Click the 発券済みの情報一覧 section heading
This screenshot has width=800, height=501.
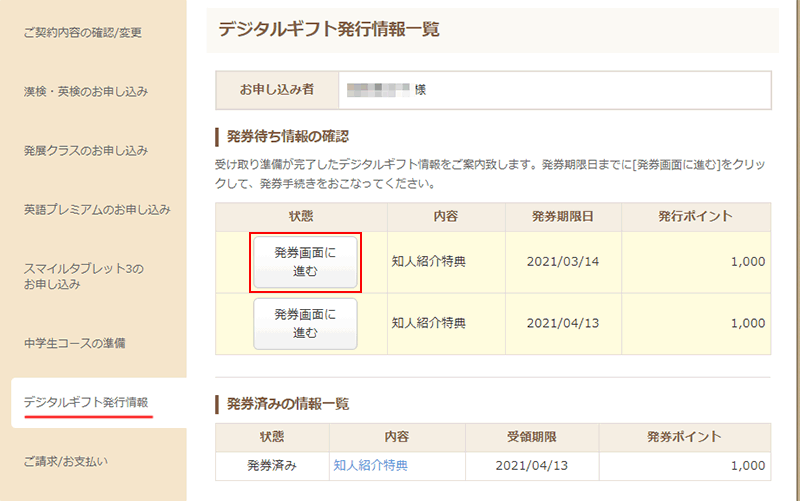tap(288, 404)
